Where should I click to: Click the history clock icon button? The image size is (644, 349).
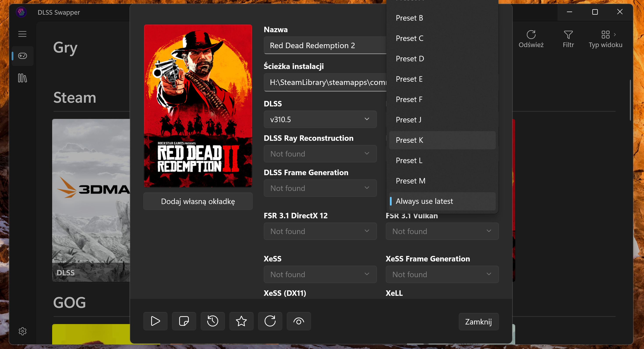[212, 321]
